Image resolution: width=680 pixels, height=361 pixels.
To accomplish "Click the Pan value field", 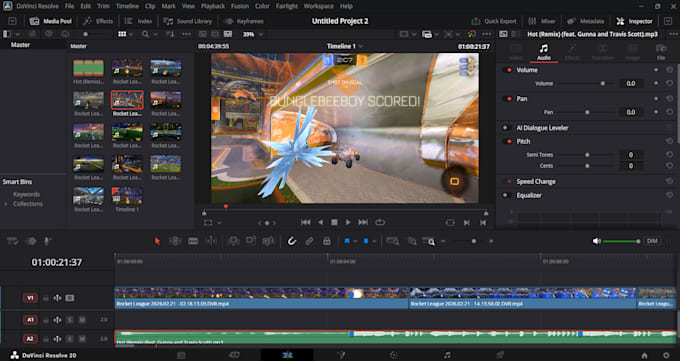I will (631, 112).
